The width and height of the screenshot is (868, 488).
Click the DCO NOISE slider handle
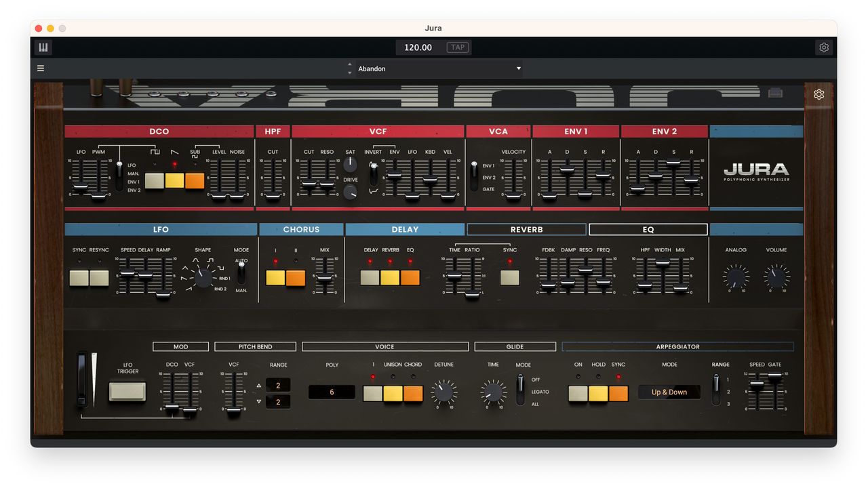(237, 196)
